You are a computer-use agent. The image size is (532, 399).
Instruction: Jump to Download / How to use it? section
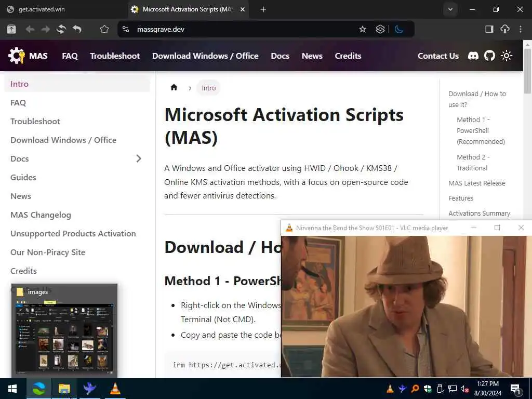click(x=477, y=99)
